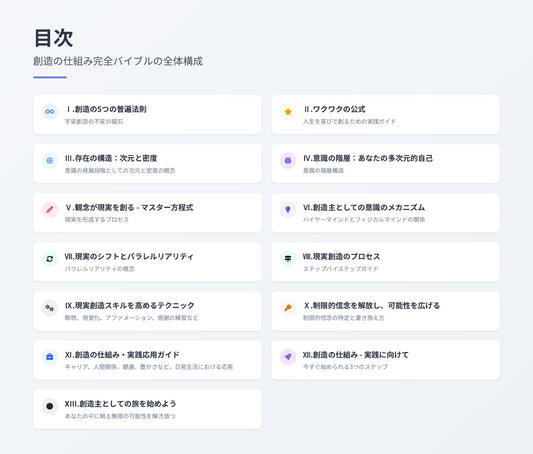Open VIII.現実創造のプロセス chapter

point(385,262)
